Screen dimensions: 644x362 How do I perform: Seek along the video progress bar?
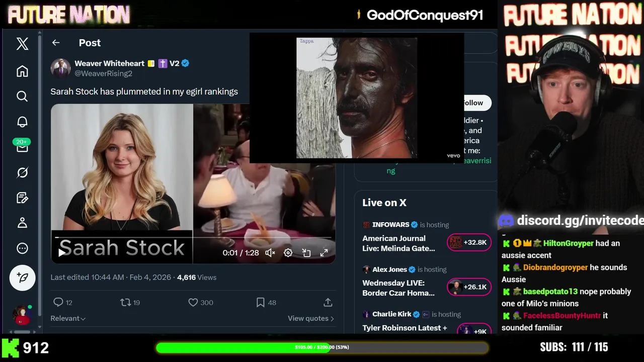[194, 237]
